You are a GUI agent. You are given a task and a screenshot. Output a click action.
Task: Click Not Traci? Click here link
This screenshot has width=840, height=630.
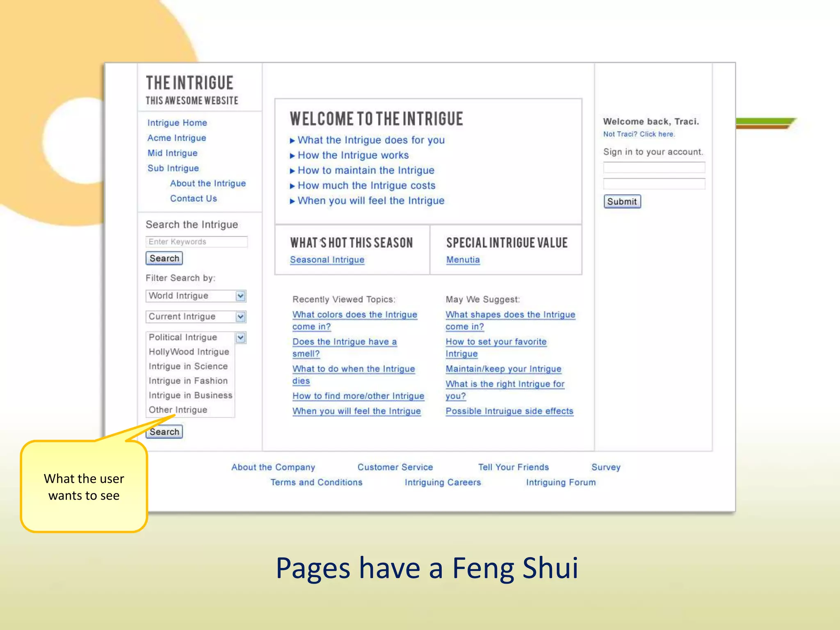click(x=639, y=134)
